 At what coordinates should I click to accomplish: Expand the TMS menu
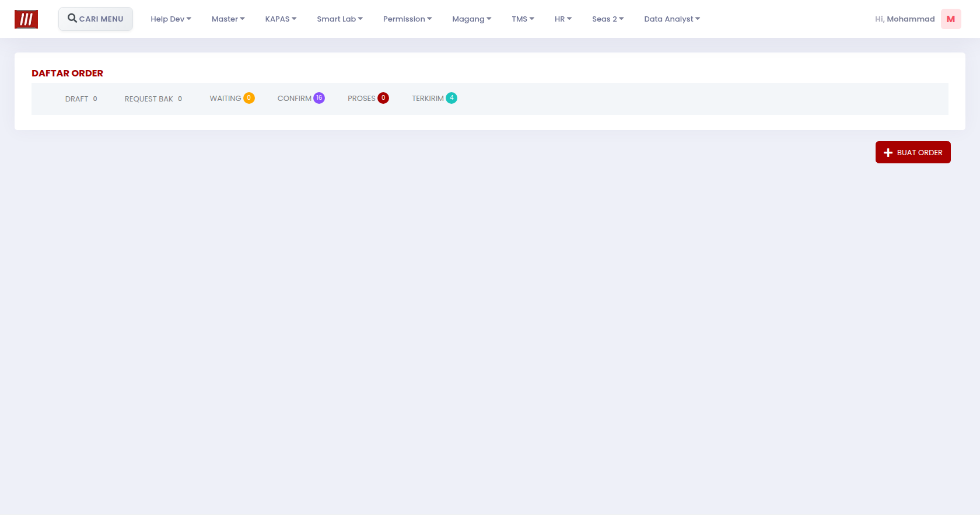tap(523, 19)
